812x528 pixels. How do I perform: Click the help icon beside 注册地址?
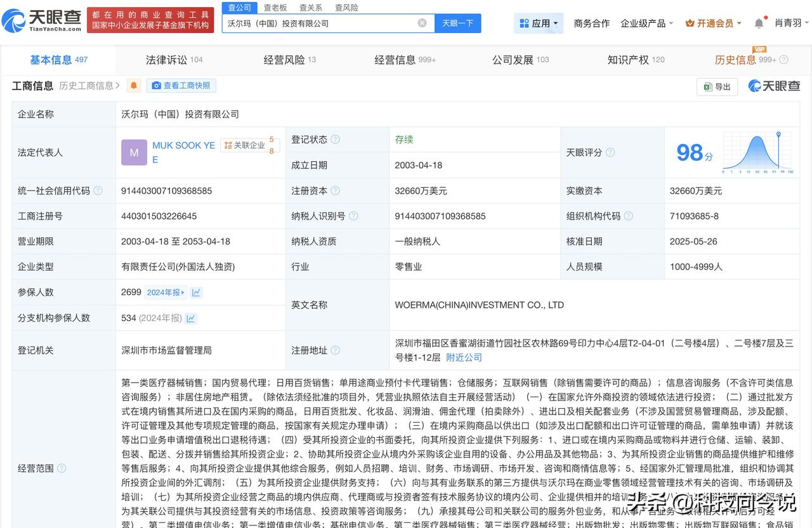pyautogui.click(x=335, y=350)
